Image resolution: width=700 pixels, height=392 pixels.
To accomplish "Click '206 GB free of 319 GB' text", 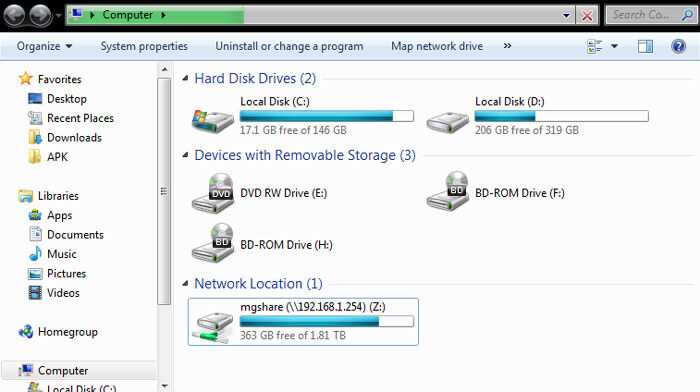I will 527,130.
